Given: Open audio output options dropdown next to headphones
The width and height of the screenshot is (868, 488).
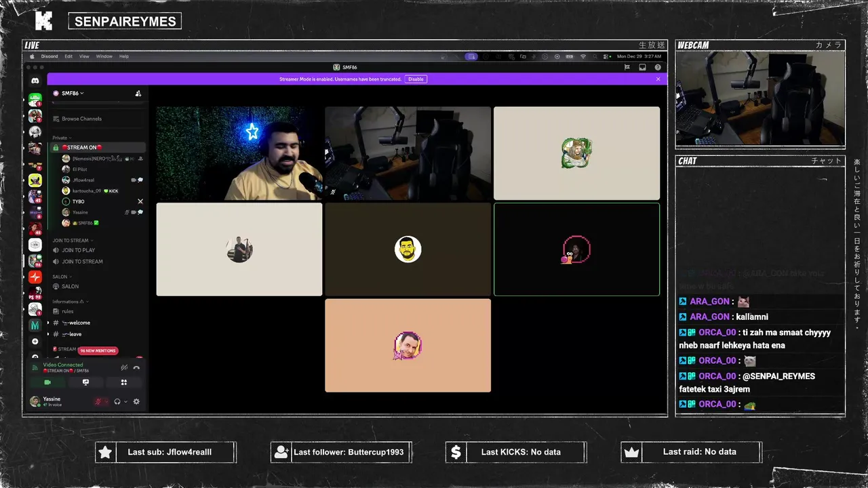Looking at the screenshot, I should click(x=125, y=402).
